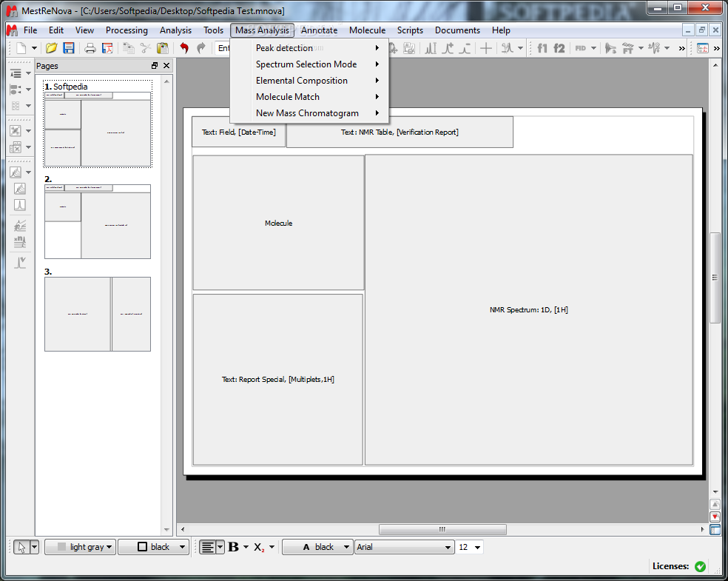Toggle subscript X2 formatting
Screen dimensions: 728x581
tap(259, 547)
